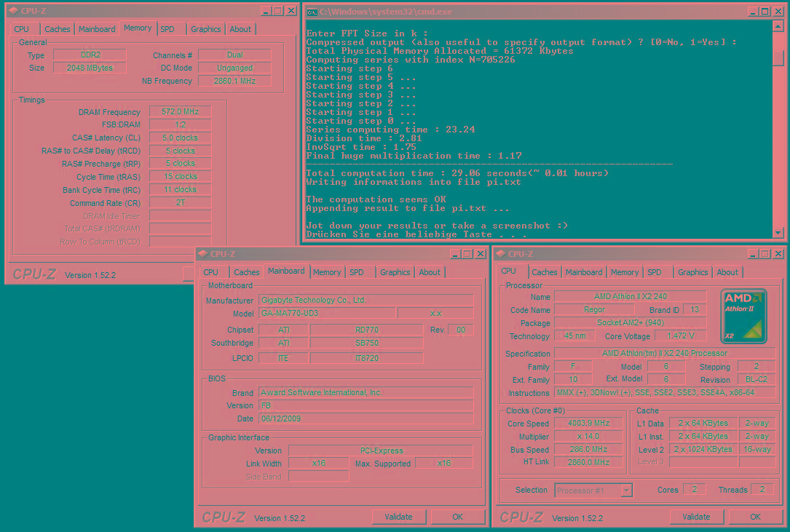Open About tab in CPU window

pyautogui.click(x=727, y=272)
